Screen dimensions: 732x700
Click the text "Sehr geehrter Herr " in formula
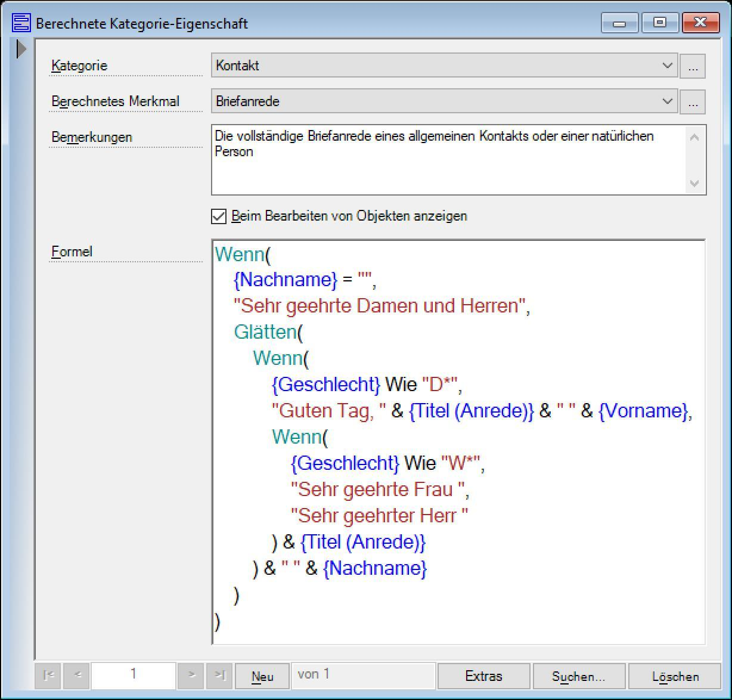[x=379, y=516]
